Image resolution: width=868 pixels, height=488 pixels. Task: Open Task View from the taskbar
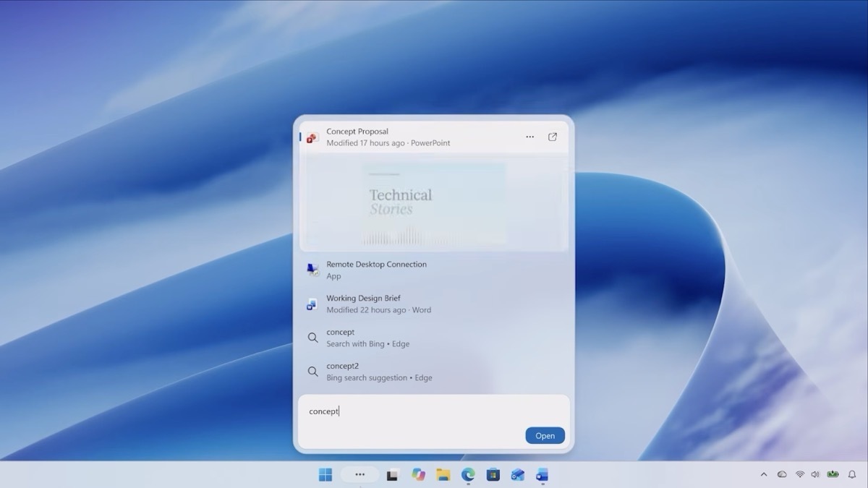pos(393,475)
